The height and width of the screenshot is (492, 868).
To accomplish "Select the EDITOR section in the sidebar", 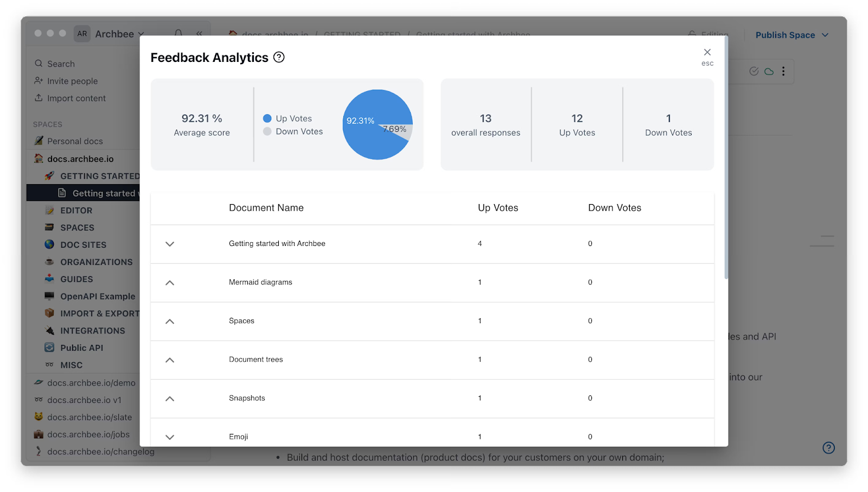I will click(76, 210).
